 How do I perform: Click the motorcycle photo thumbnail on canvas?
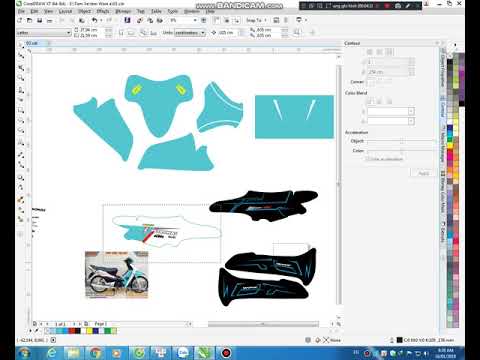116,274
